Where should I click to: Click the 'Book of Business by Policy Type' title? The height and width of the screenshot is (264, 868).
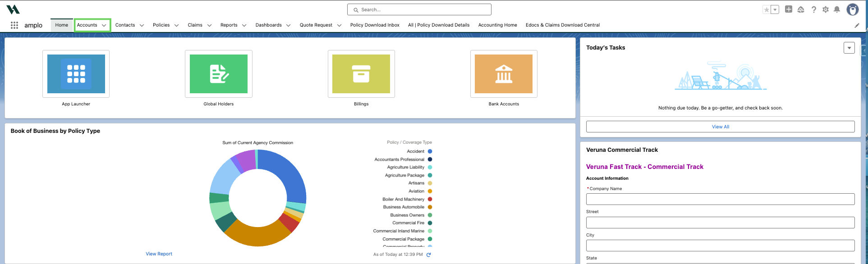(55, 131)
